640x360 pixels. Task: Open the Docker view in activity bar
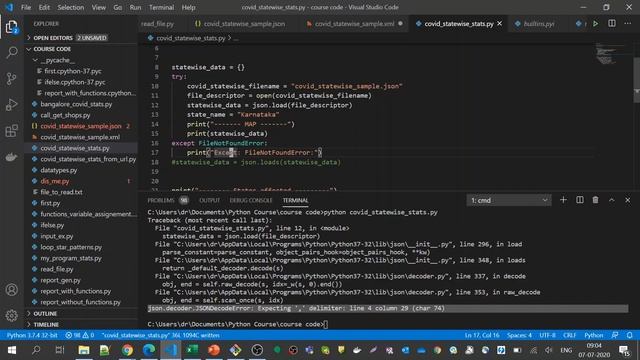pyautogui.click(x=12, y=157)
